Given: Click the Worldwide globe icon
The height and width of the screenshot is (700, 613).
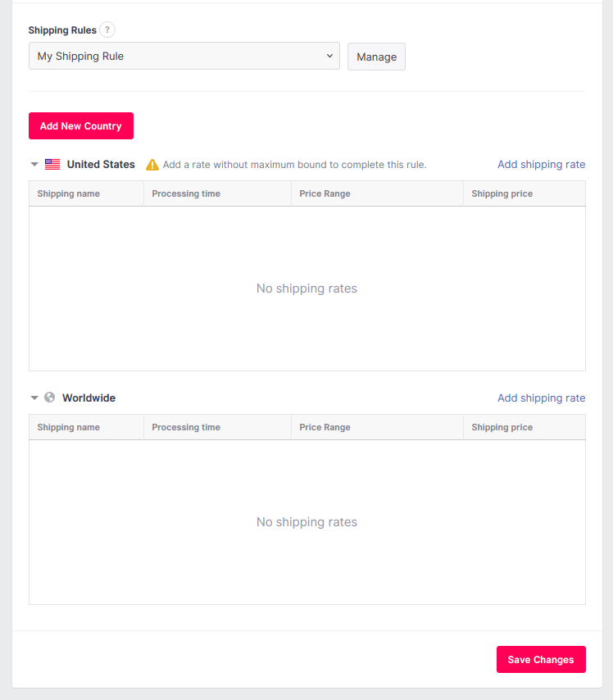Looking at the screenshot, I should [x=50, y=398].
